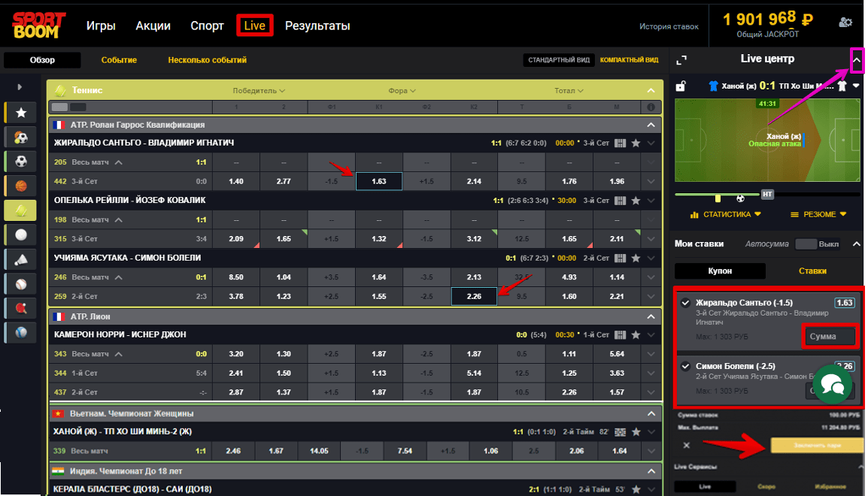Switch to the Ставки tab
868x496 pixels.
[x=812, y=271]
